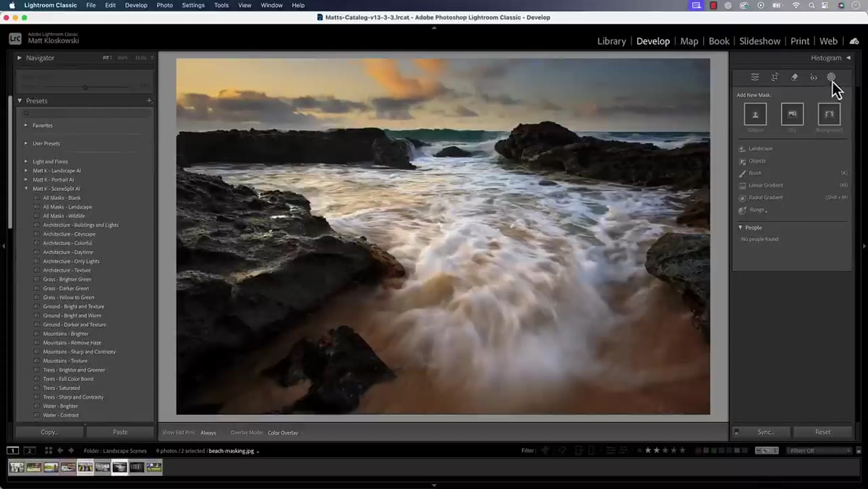Open the Develop menu
Viewport: 868px width, 489px height.
click(136, 5)
